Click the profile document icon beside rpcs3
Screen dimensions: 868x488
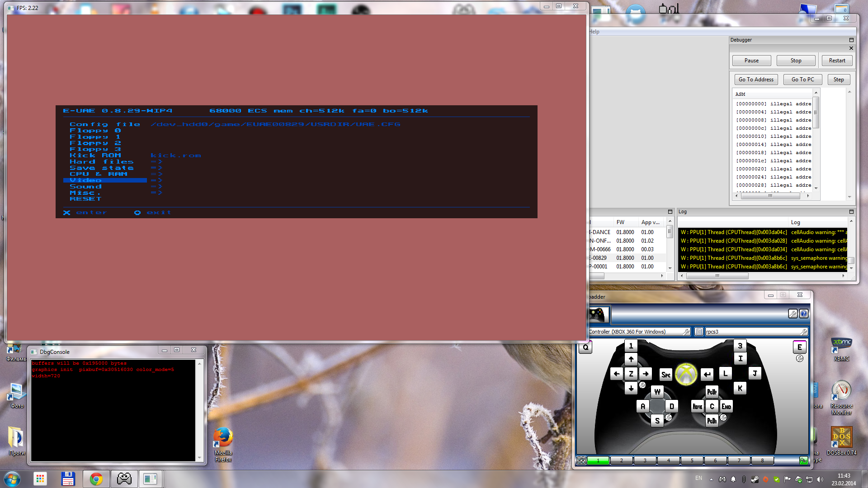[x=699, y=332]
